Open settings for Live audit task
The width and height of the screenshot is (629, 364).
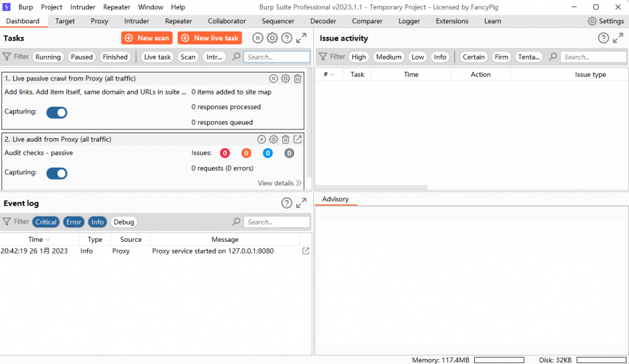pyautogui.click(x=273, y=139)
